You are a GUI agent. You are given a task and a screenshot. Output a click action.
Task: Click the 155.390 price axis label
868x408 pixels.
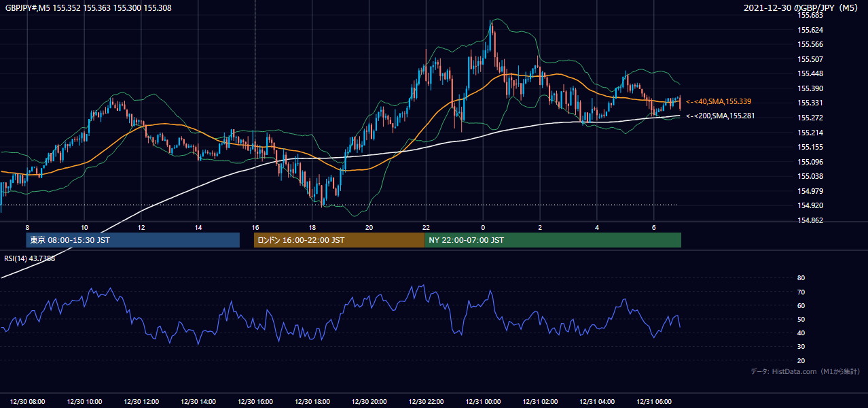811,88
